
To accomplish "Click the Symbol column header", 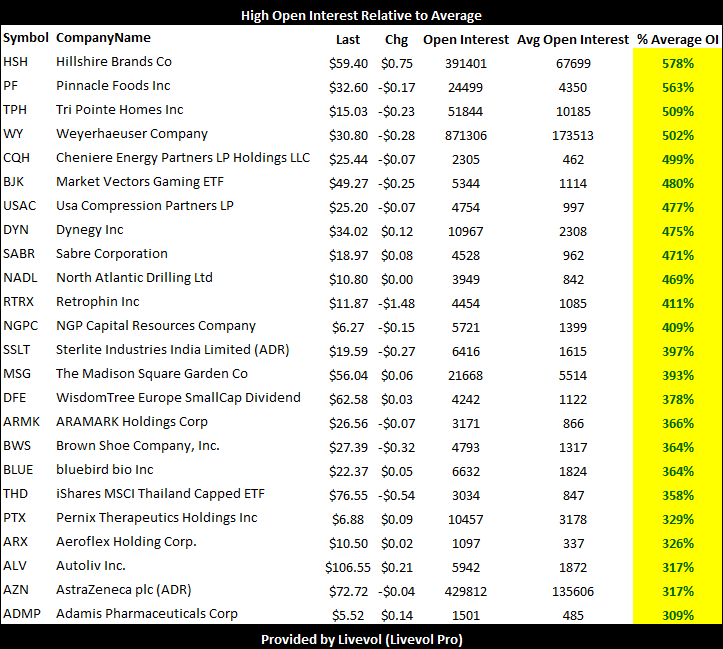I will pos(25,38).
